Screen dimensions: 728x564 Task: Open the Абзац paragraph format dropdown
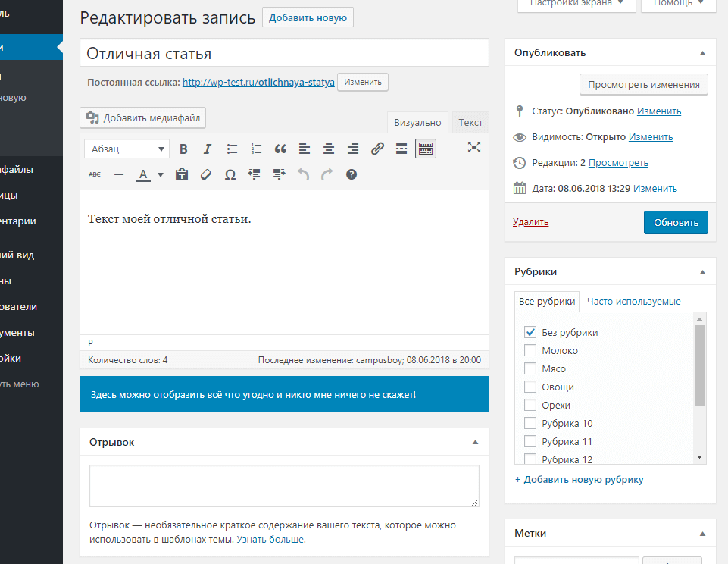point(127,149)
